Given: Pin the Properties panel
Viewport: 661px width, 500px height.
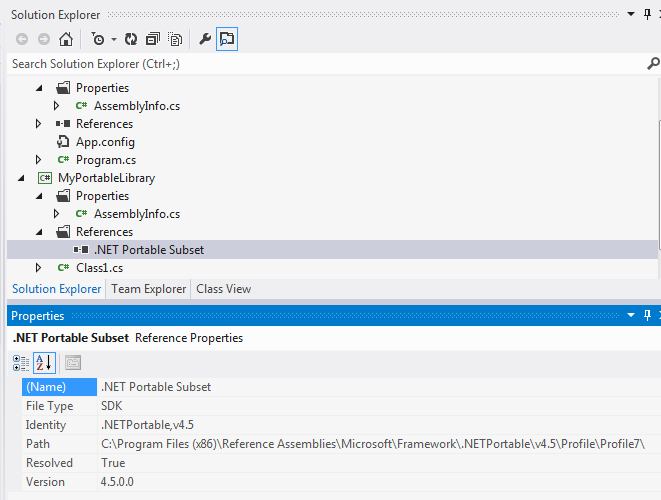Looking at the screenshot, I should (x=648, y=315).
